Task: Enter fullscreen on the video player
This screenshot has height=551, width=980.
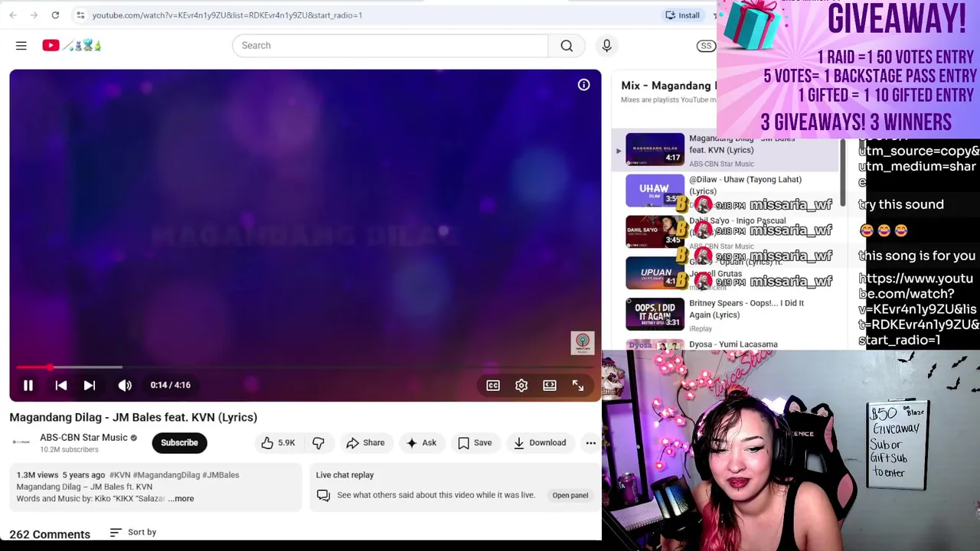Action: pos(578,386)
